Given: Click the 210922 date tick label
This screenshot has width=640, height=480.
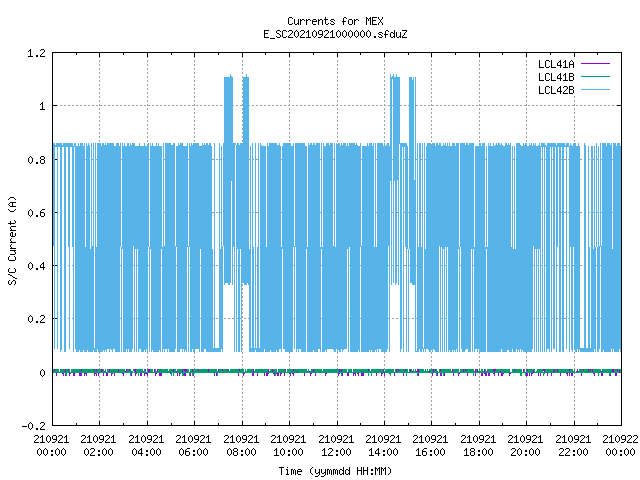Looking at the screenshot, I should click(x=620, y=440).
